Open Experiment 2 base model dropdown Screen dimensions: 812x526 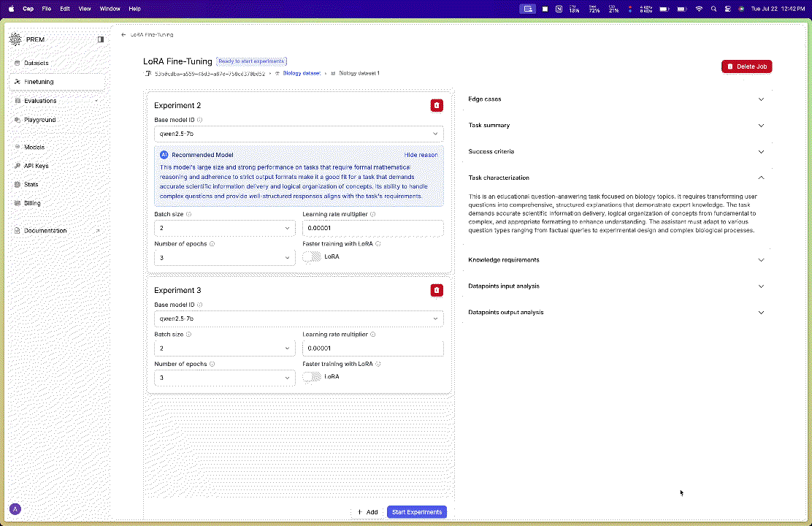click(299, 134)
